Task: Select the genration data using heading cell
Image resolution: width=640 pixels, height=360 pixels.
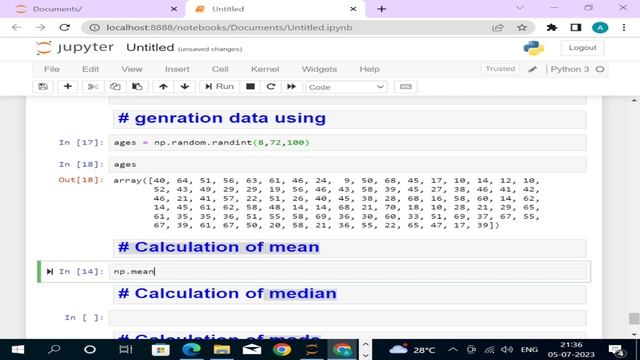Action: click(350, 119)
